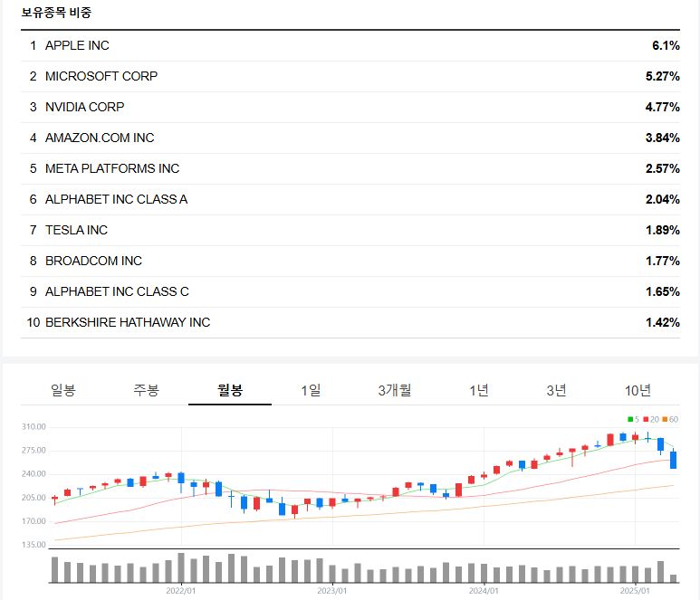700x600 pixels.
Task: Click the BROADCOM INC holding row
Action: [x=350, y=261]
